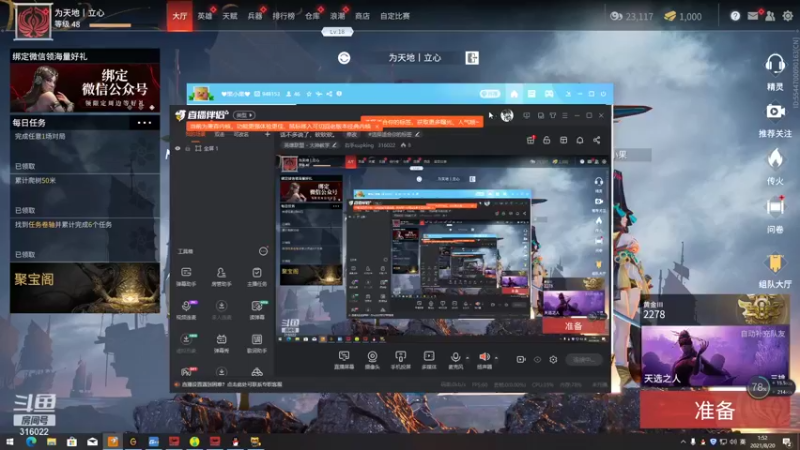Open the 聚宝阁 treasure banner

pos(85,288)
